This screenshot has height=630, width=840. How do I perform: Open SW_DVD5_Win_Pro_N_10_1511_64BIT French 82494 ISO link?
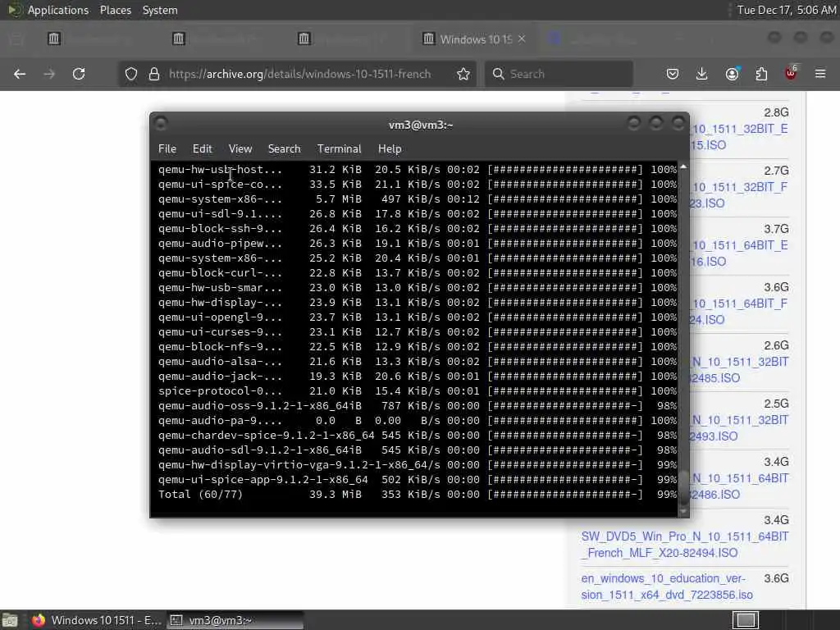(x=685, y=545)
